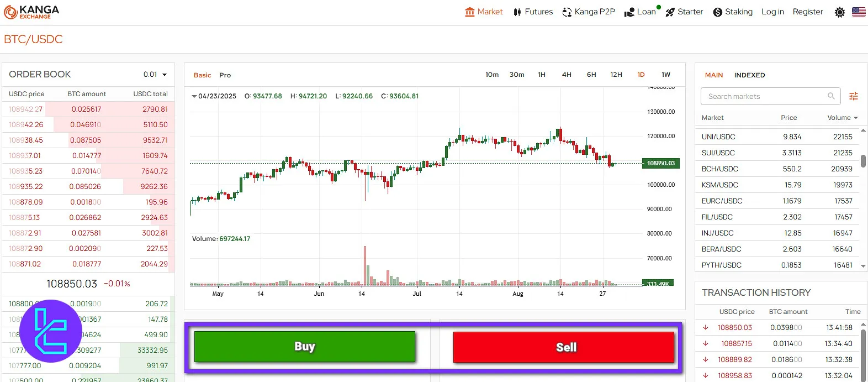The width and height of the screenshot is (868, 382).
Task: Open the Starter section
Action: click(684, 12)
